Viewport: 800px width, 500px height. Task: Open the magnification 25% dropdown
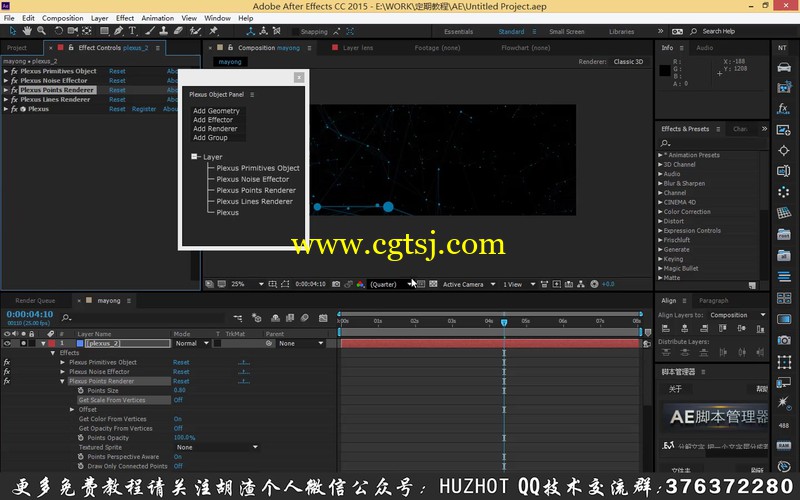pyautogui.click(x=247, y=284)
